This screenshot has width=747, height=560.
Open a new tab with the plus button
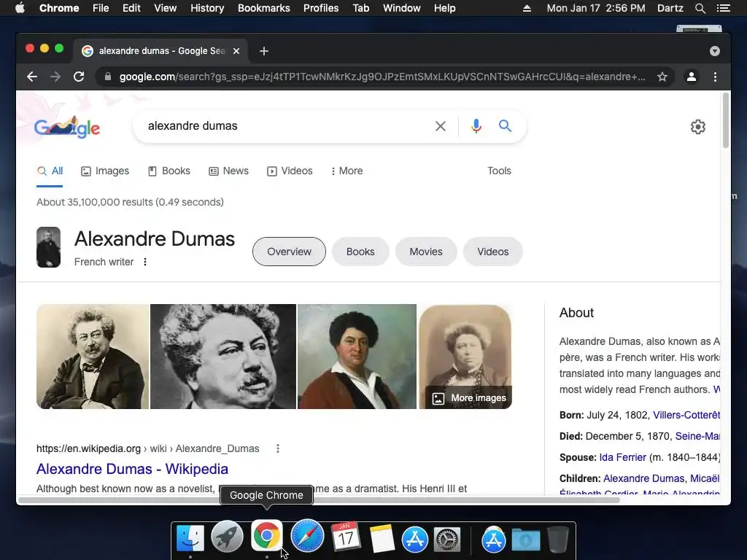[264, 51]
